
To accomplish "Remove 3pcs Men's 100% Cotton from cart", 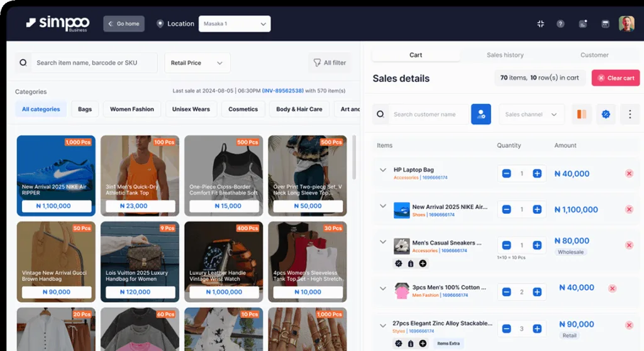I will (612, 289).
